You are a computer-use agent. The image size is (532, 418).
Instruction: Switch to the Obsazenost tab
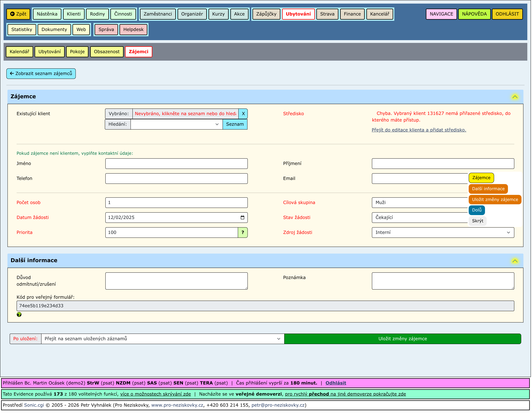(107, 52)
